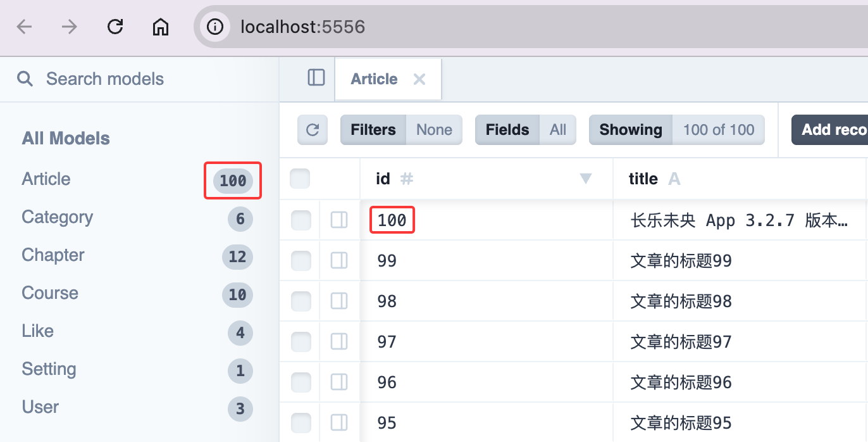
Task: Check the select-all header checkbox
Action: point(300,179)
